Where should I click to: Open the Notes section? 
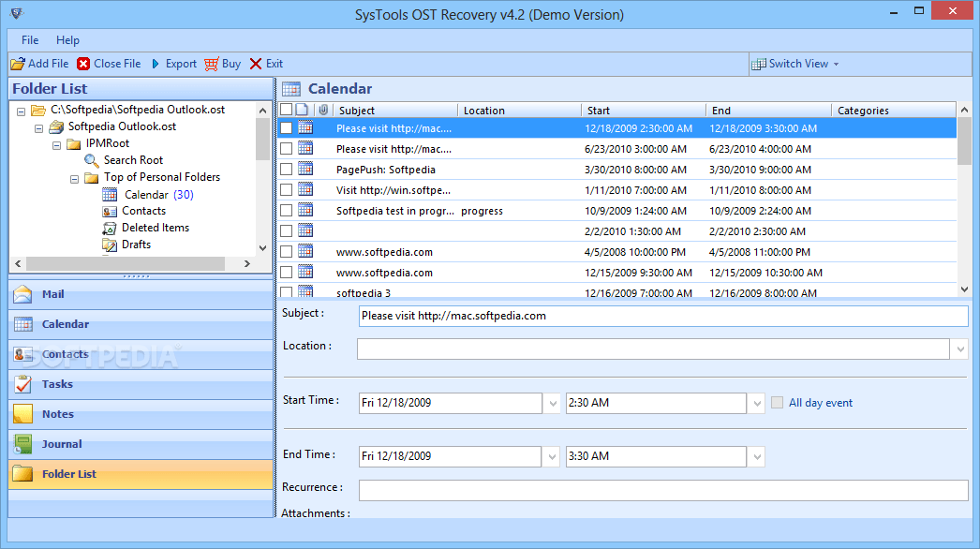22,413
